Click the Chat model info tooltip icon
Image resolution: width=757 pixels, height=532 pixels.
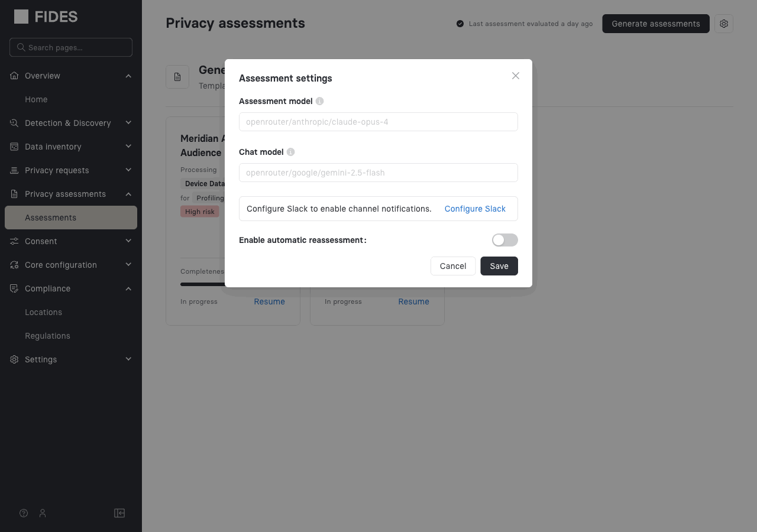290,152
